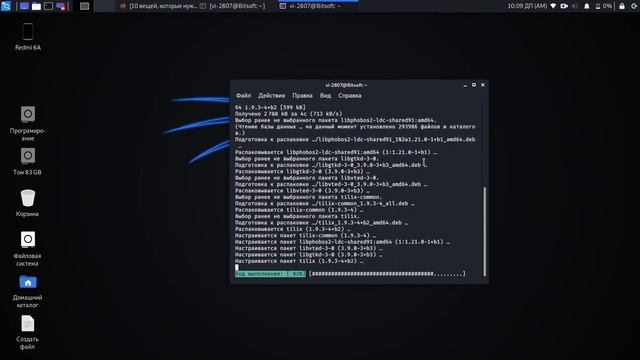Open the Правка menu in terminal
Screen dimensions: 640x360
(x=302, y=96)
